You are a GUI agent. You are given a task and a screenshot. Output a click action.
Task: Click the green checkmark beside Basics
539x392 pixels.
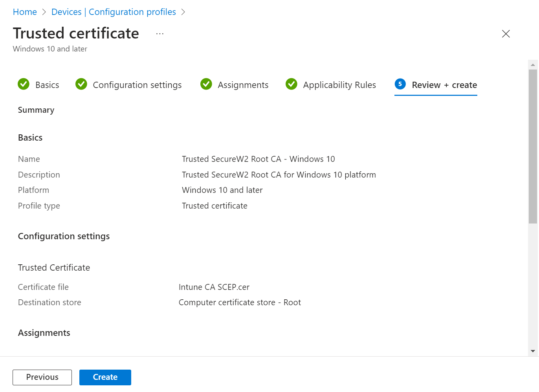pos(24,84)
